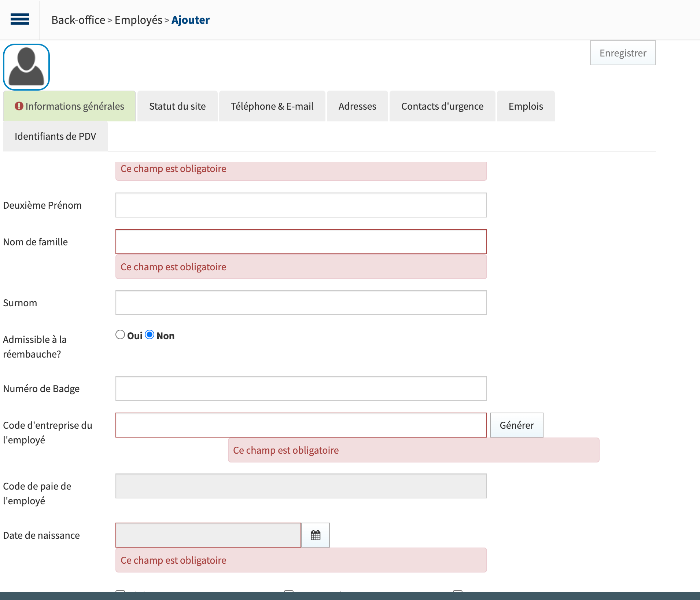Open the Téléphone & E-mail tab
Screen dimensions: 700x600
pyautogui.click(x=272, y=106)
